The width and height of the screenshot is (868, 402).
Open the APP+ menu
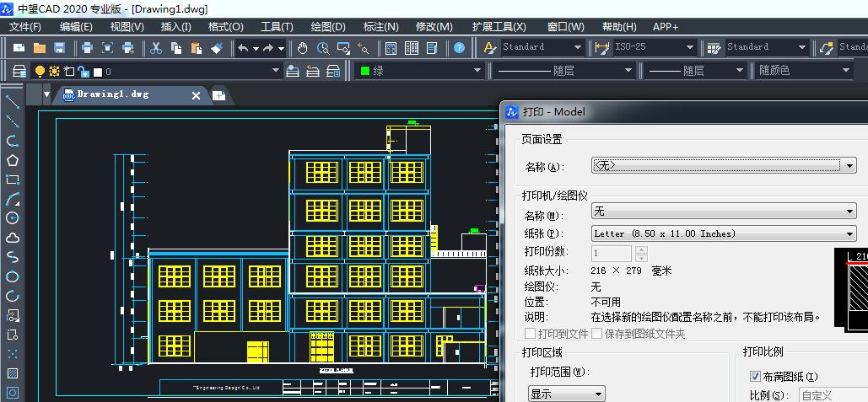click(x=666, y=26)
